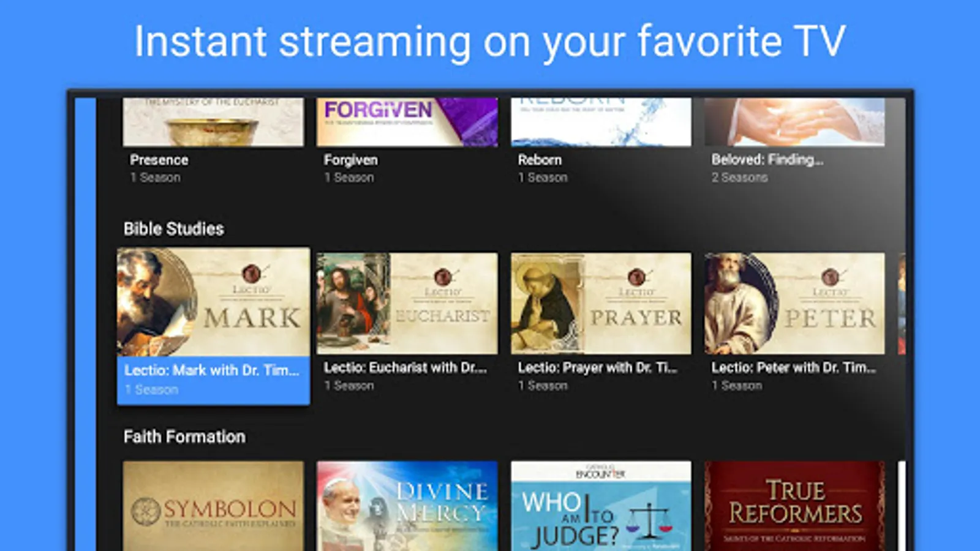This screenshot has height=551, width=980.
Task: Select the Lectio Peter cover image
Action: pos(794,304)
